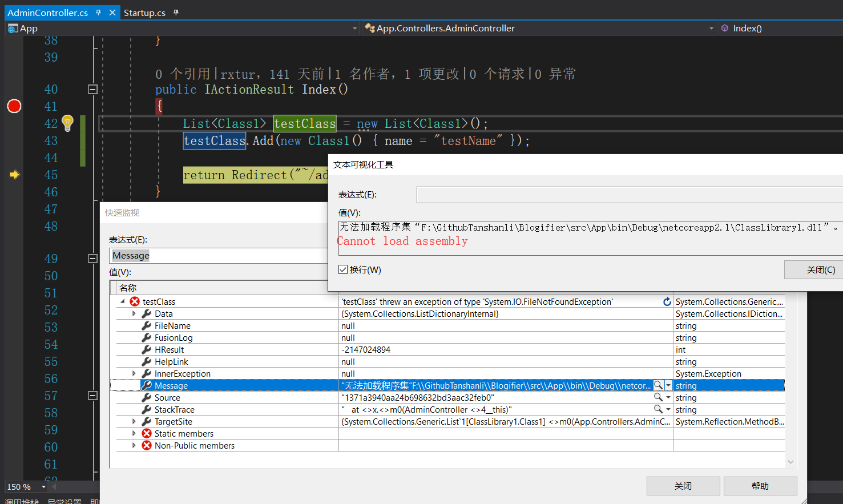Close the QuickWatch dialog with 关闭
This screenshot has height=504, width=843.
tap(683, 486)
